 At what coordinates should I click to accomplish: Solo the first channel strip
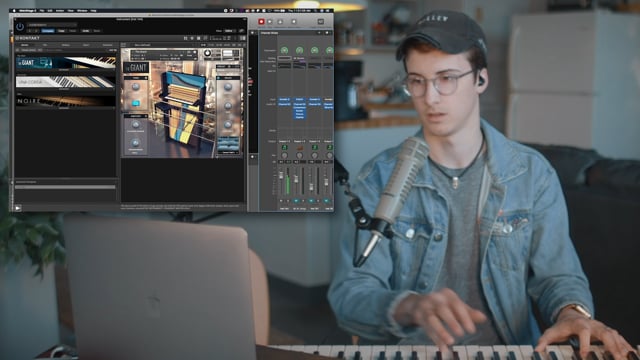point(288,200)
